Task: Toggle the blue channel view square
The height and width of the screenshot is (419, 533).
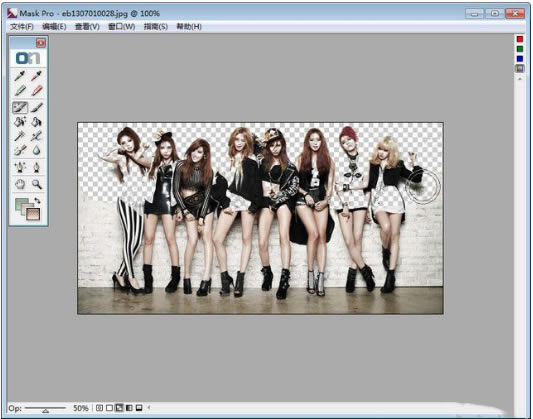Action: coord(520,59)
